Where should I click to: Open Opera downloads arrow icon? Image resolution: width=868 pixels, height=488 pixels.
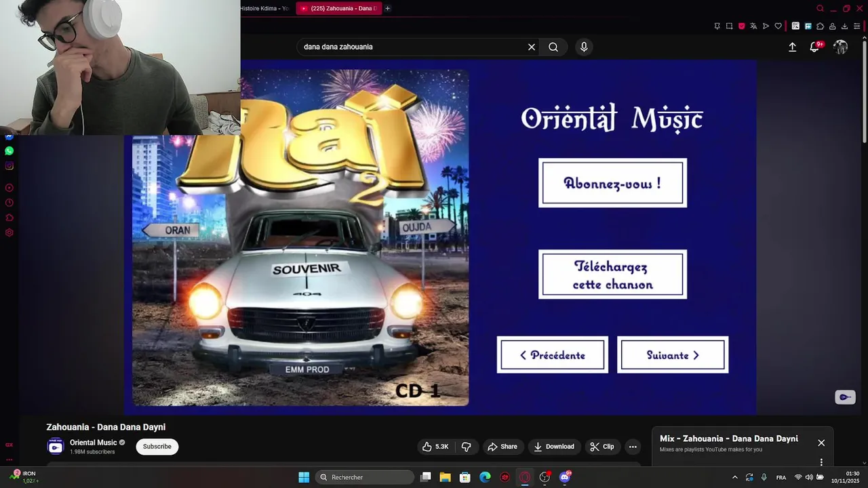click(844, 26)
